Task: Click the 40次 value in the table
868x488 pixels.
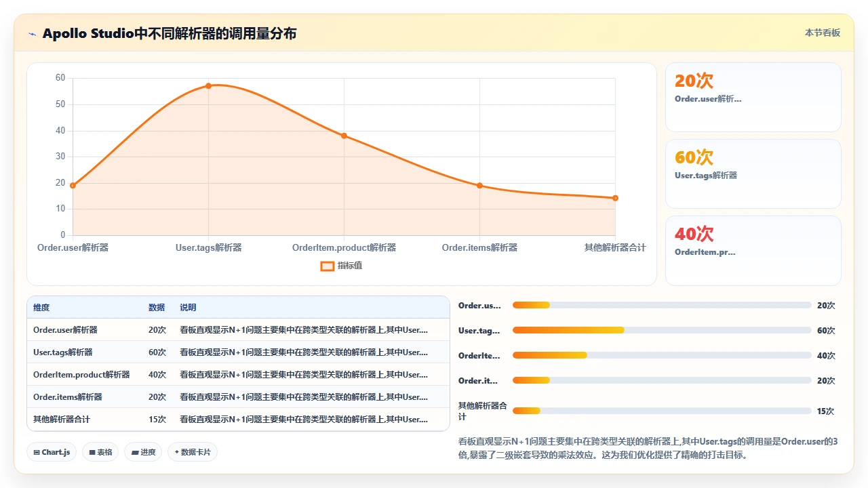Action: pos(157,375)
